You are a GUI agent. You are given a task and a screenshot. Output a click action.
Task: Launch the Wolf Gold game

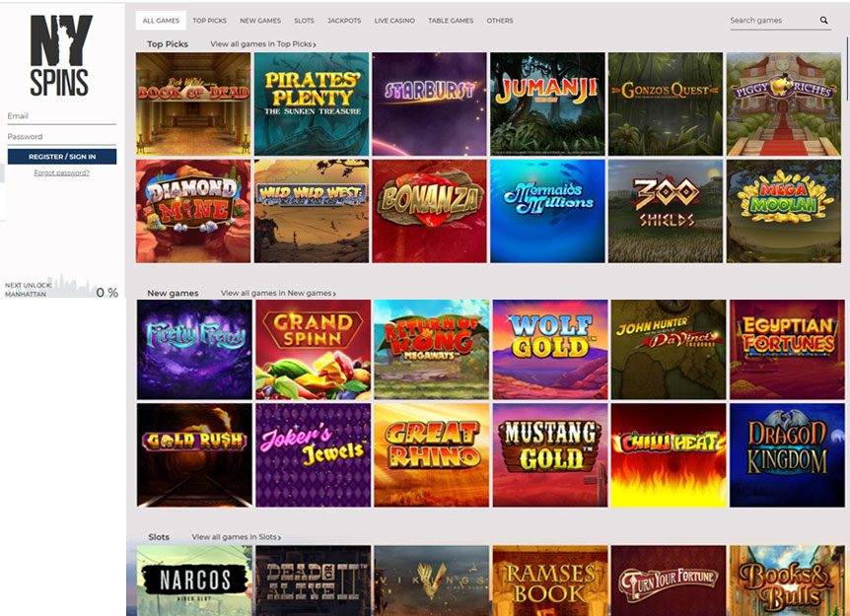[550, 350]
